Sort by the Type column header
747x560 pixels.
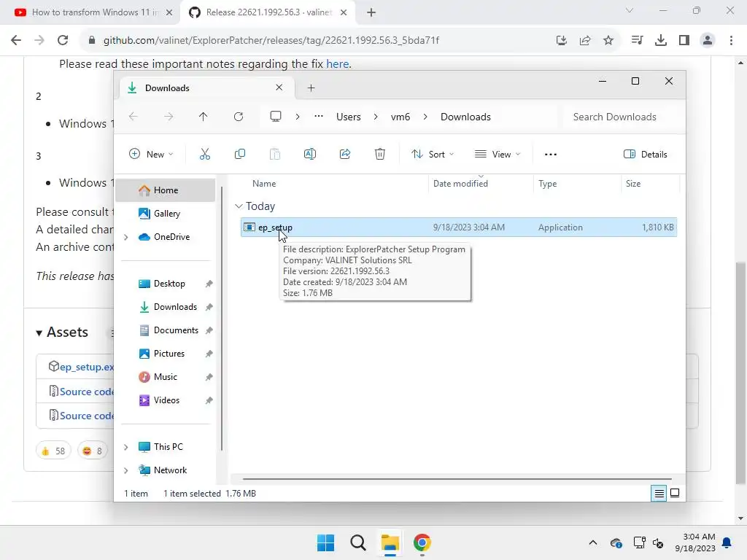(x=547, y=183)
